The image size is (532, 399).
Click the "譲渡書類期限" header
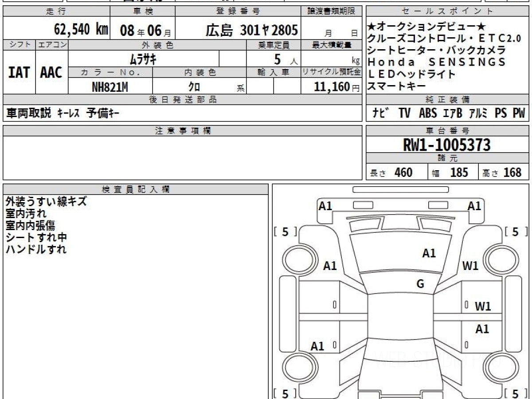pos(332,12)
